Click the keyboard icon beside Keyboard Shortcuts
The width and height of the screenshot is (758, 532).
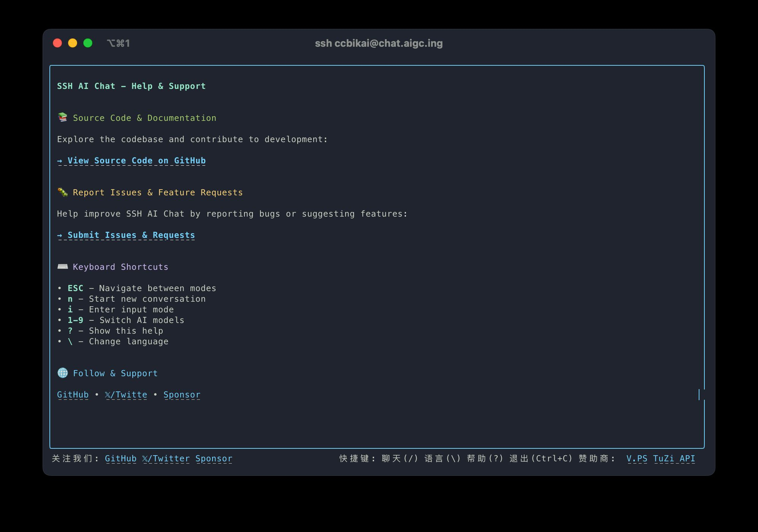click(62, 266)
